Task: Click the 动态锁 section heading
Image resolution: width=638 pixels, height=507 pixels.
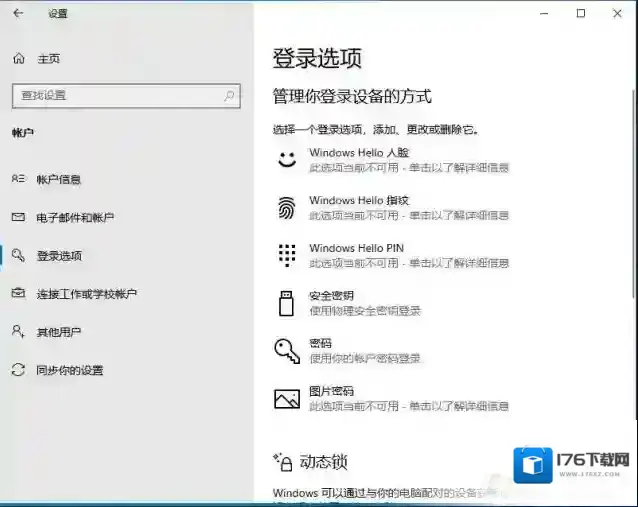Action: point(323,462)
